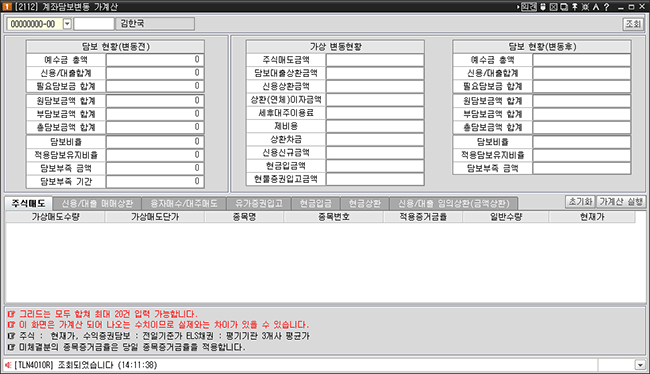The width and height of the screenshot is (650, 374).
Task: Go to the 현금입금 tab
Action: (315, 204)
